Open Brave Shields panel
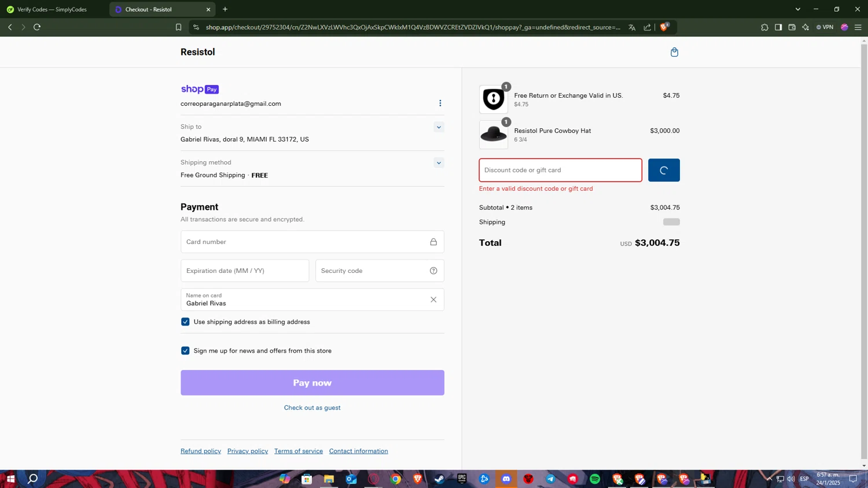Viewport: 868px width, 488px height. tap(664, 27)
